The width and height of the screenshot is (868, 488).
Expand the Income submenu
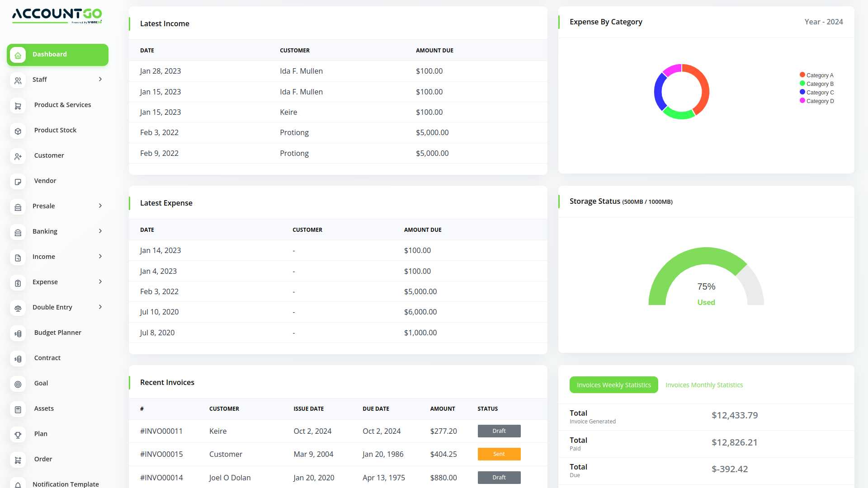tap(100, 256)
